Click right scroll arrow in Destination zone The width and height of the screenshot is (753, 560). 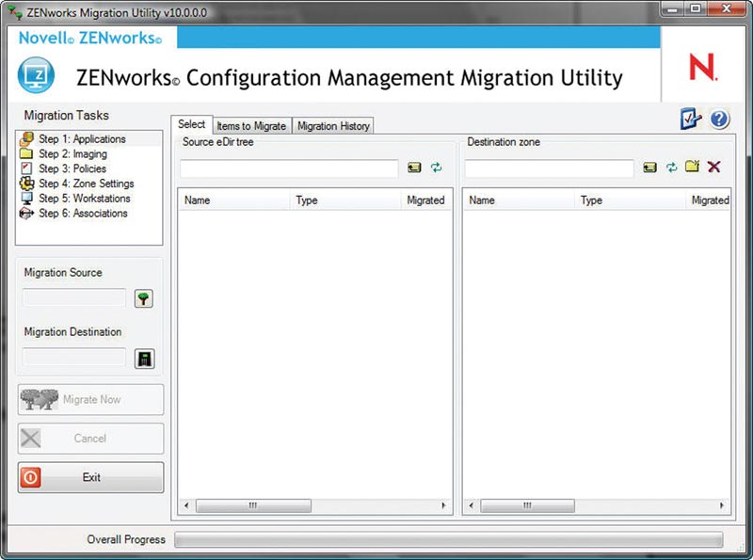click(x=721, y=505)
